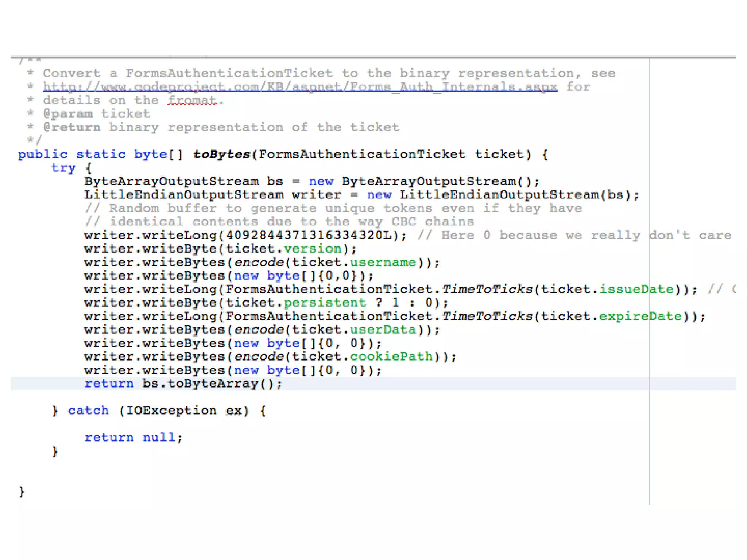This screenshot has height=560, width=747.
Task: Click the 'persistent' field in the ternary
Action: 325,303
